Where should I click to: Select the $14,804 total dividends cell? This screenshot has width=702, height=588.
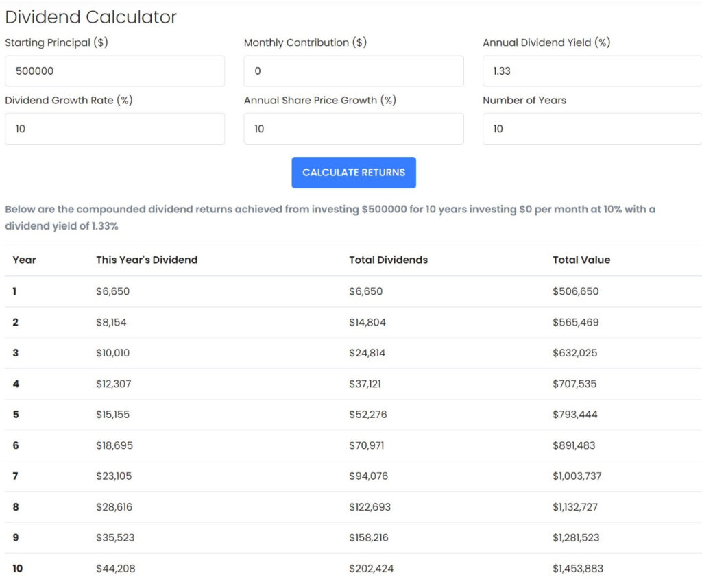(x=367, y=322)
